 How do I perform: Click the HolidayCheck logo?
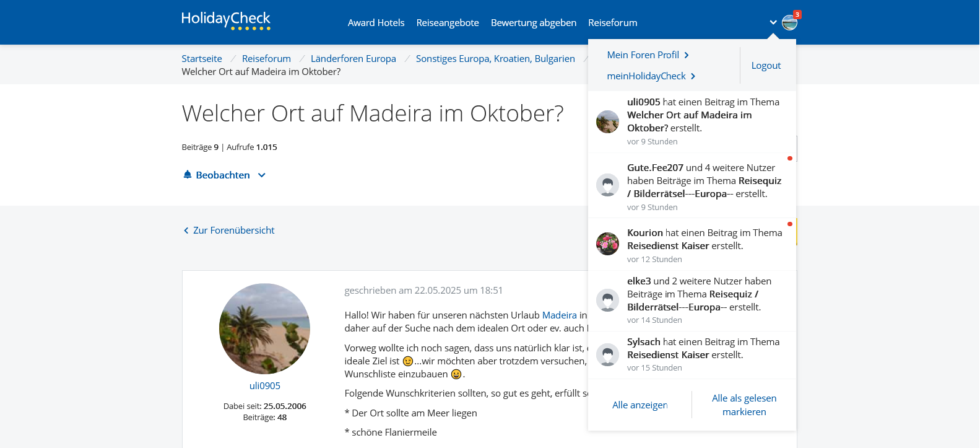226,20
